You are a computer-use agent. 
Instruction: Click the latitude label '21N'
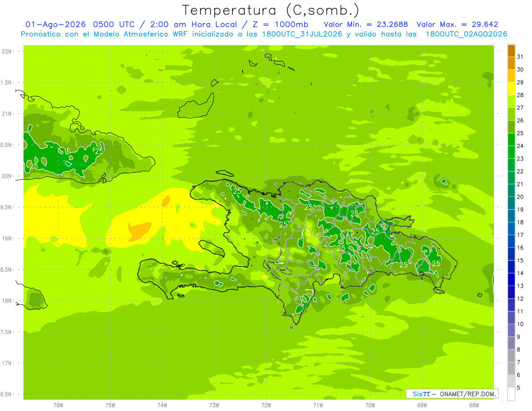pos(8,114)
